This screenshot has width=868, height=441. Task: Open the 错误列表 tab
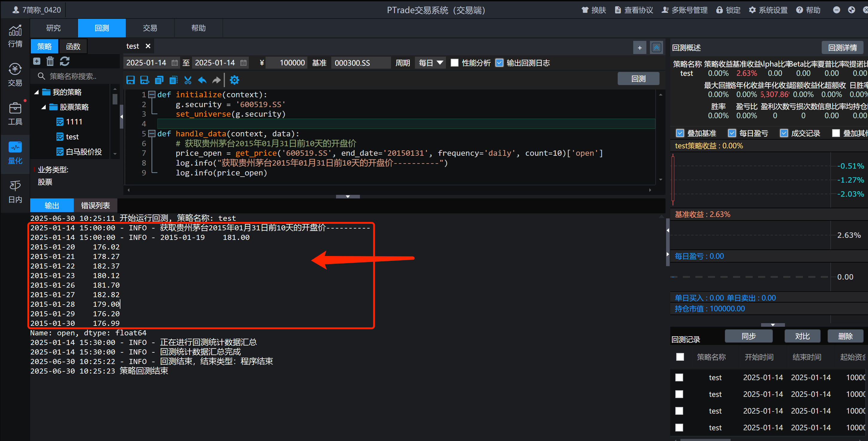click(95, 205)
